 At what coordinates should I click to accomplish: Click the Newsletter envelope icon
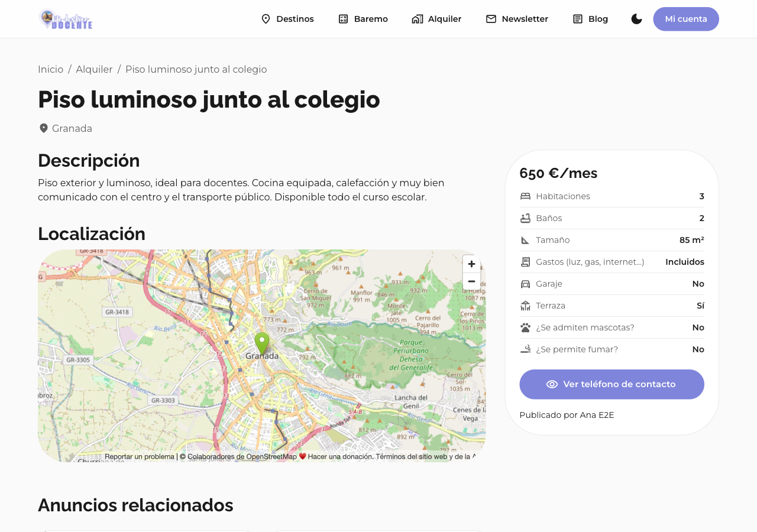[x=491, y=19]
